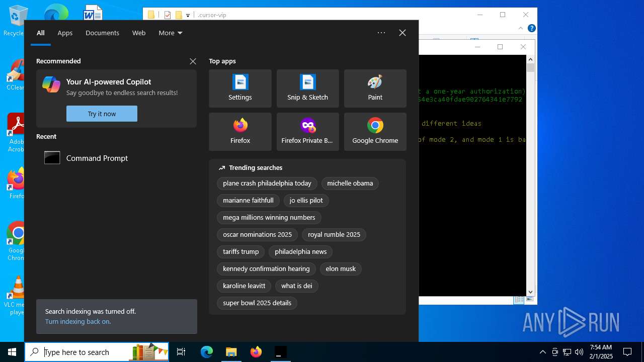
Task: Click the Windows Start button
Action: click(12, 352)
